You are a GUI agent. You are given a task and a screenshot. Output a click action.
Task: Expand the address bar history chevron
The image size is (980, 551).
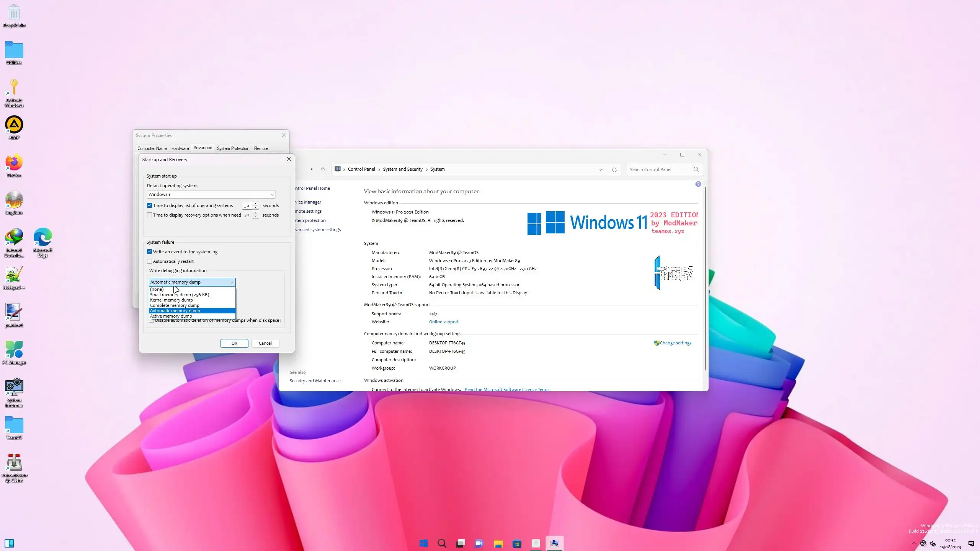(600, 170)
